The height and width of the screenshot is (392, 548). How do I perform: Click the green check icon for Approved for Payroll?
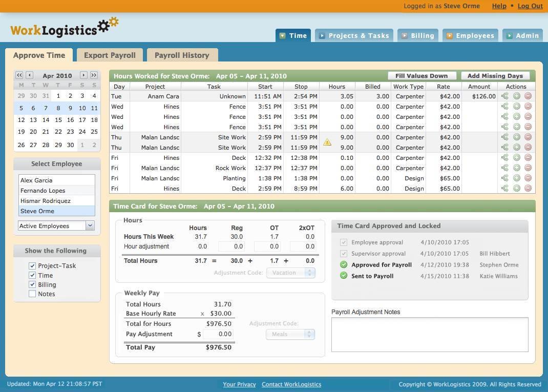(x=344, y=265)
